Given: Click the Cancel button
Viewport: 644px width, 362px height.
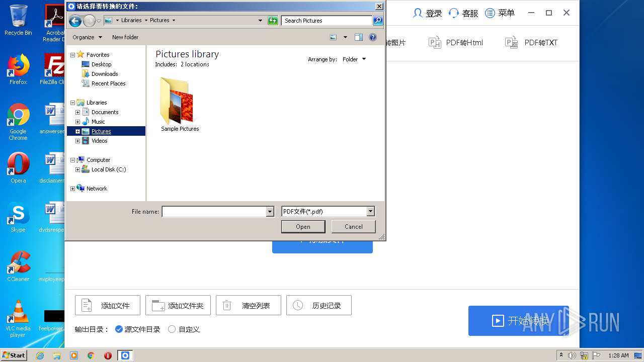Looking at the screenshot, I should (353, 227).
